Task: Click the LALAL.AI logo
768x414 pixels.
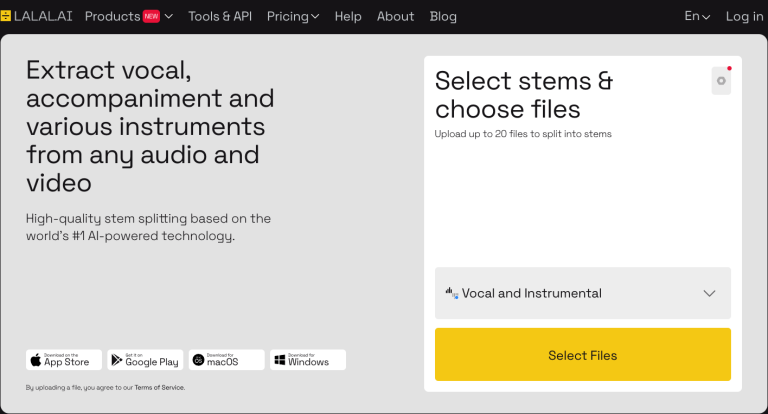Action: point(38,16)
